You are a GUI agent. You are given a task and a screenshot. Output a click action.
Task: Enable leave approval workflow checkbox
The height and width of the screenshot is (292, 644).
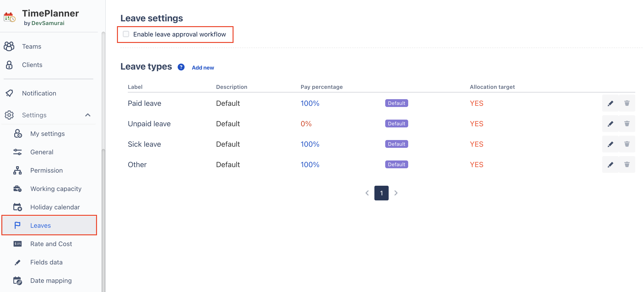[x=126, y=34]
